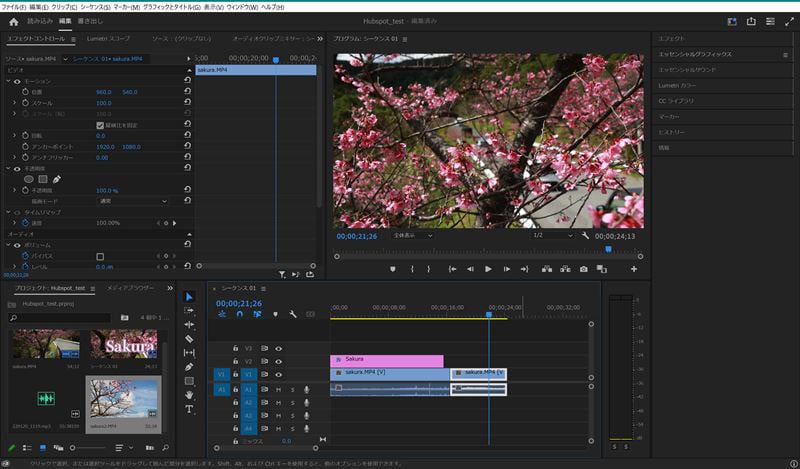Switch to Lumetri Scope tab
The height and width of the screenshot is (469, 800).
tap(108, 39)
